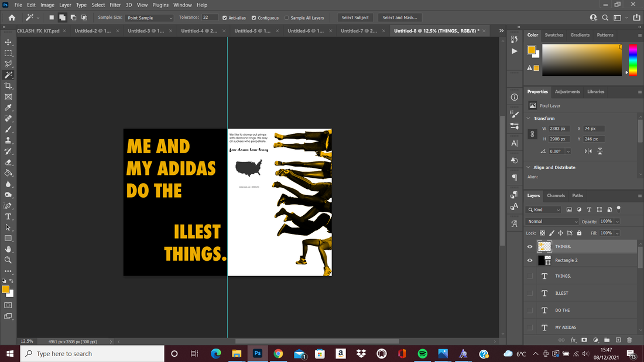Viewport: 644px width, 362px height.
Task: Click the Tolerance input field
Action: [x=210, y=18]
